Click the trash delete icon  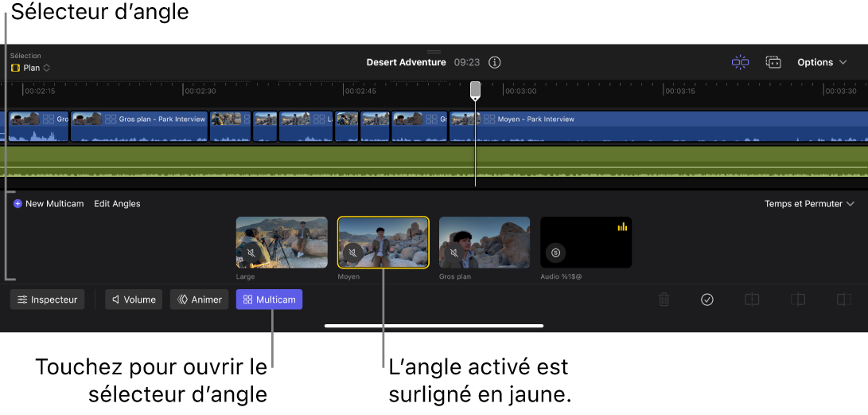tap(664, 300)
